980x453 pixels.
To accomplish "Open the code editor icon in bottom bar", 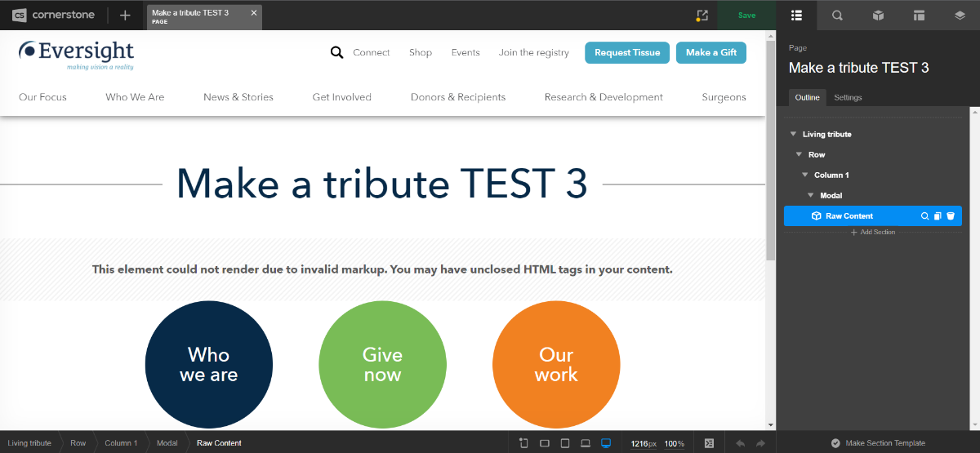I will [x=709, y=443].
